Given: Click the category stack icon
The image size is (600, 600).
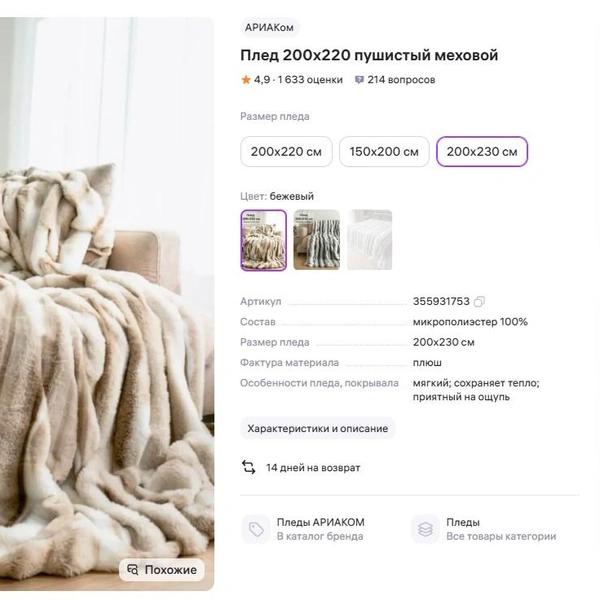Looking at the screenshot, I should coord(425,529).
